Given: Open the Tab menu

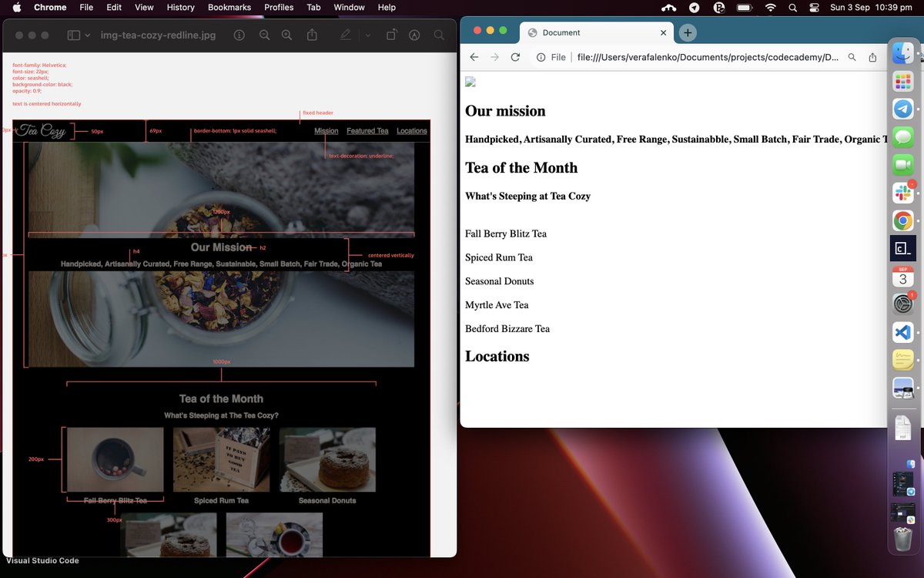Looking at the screenshot, I should point(313,7).
